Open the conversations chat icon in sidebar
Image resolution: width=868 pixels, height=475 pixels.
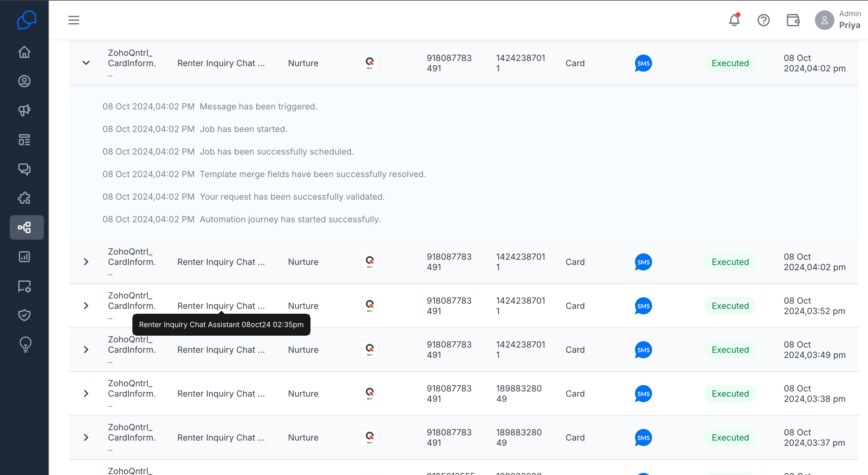(24, 169)
